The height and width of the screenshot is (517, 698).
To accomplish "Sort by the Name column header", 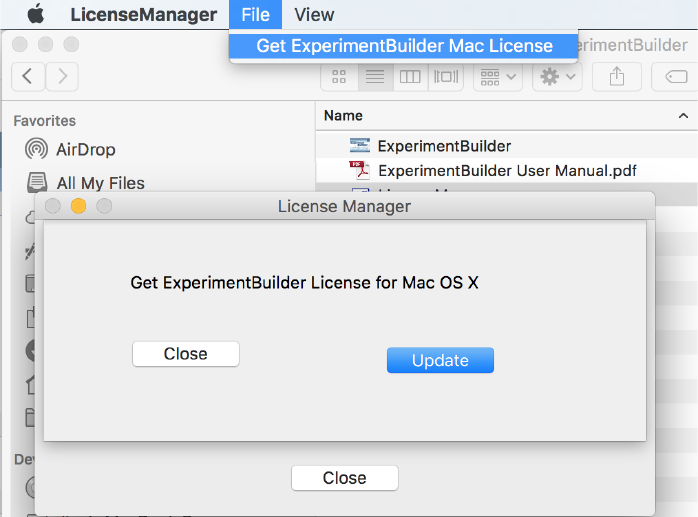I will coord(507,116).
